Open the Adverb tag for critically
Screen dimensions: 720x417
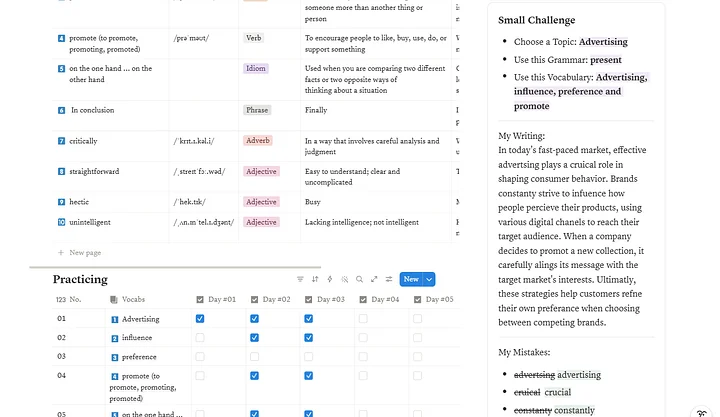coord(258,141)
